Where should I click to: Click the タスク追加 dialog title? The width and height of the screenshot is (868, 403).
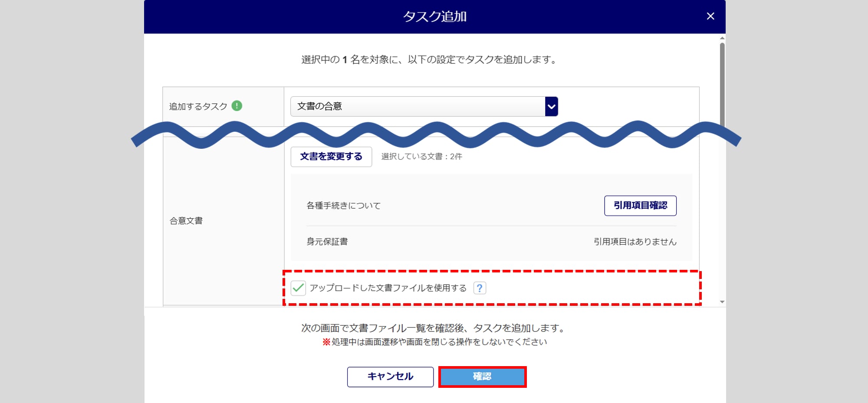pos(435,16)
